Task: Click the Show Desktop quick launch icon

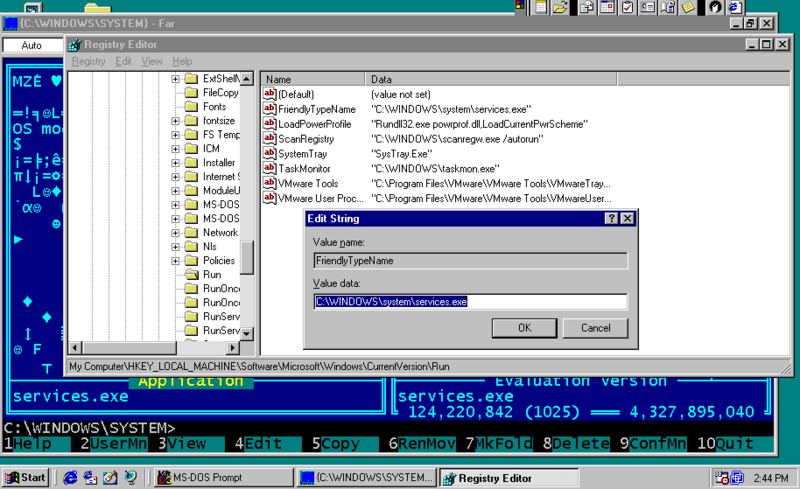Action: click(x=110, y=478)
